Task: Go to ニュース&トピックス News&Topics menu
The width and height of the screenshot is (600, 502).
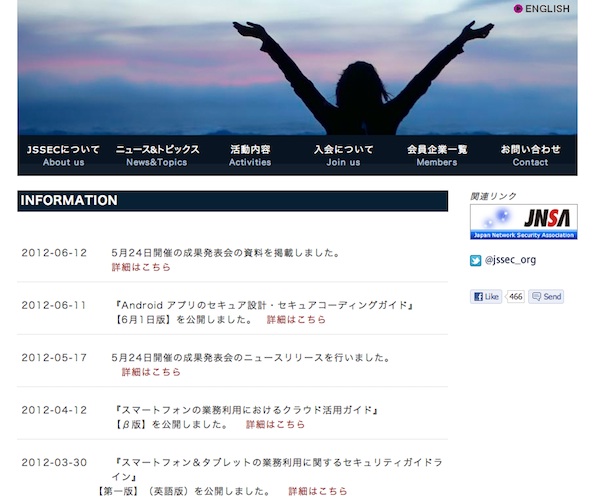Action: 157,155
